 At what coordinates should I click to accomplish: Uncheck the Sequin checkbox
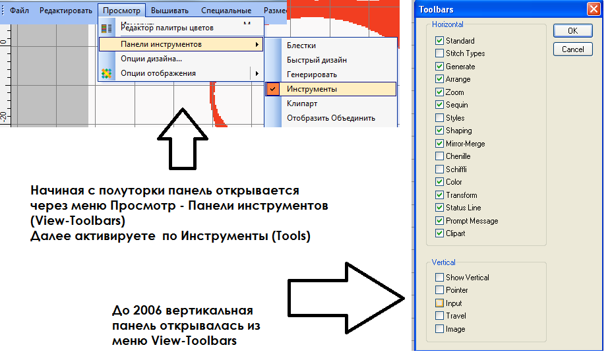point(439,105)
